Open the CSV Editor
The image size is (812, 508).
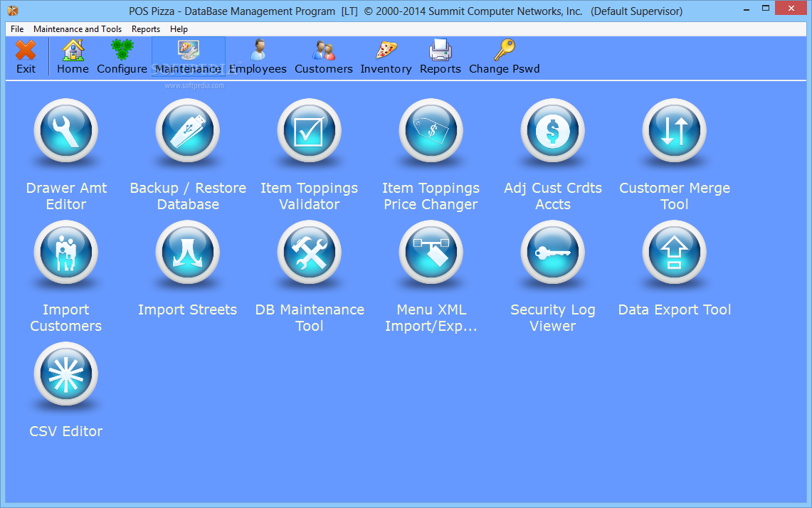tap(65, 374)
